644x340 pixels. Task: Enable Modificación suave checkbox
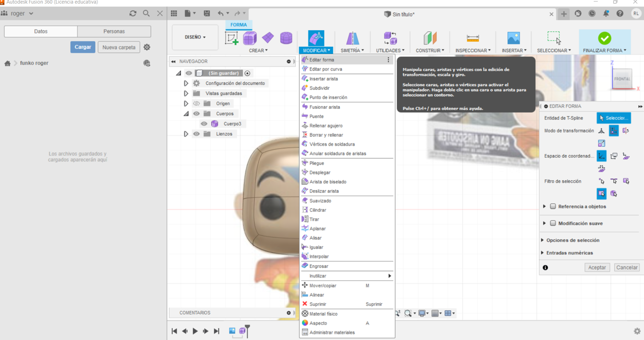tap(553, 224)
